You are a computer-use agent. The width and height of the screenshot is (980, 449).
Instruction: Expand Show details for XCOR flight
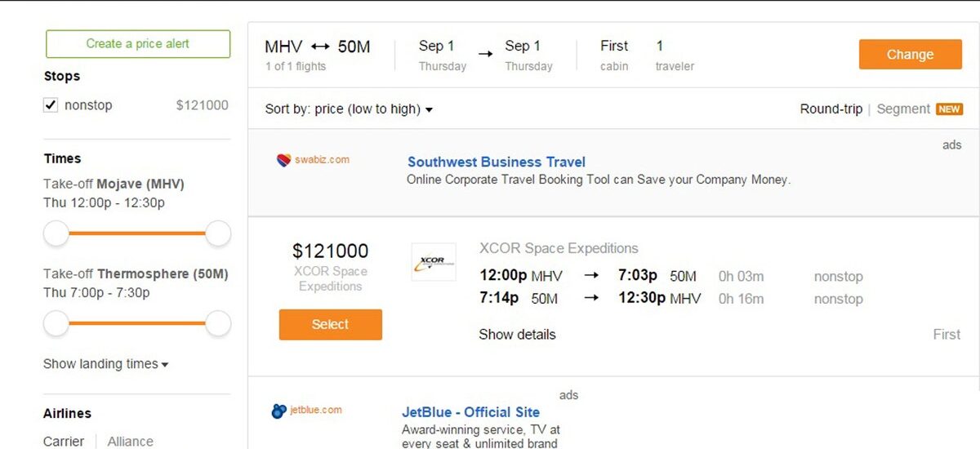[517, 335]
